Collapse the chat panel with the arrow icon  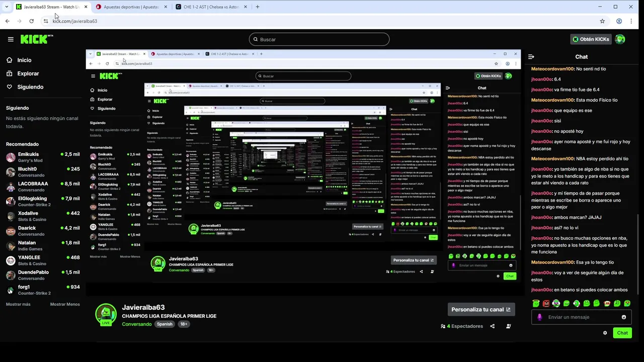point(531,57)
